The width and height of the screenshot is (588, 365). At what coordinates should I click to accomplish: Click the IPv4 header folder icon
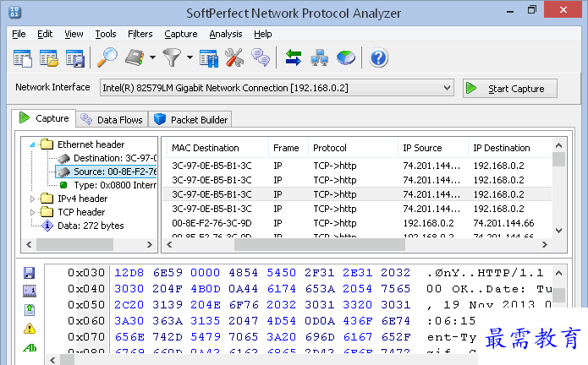pos(47,198)
